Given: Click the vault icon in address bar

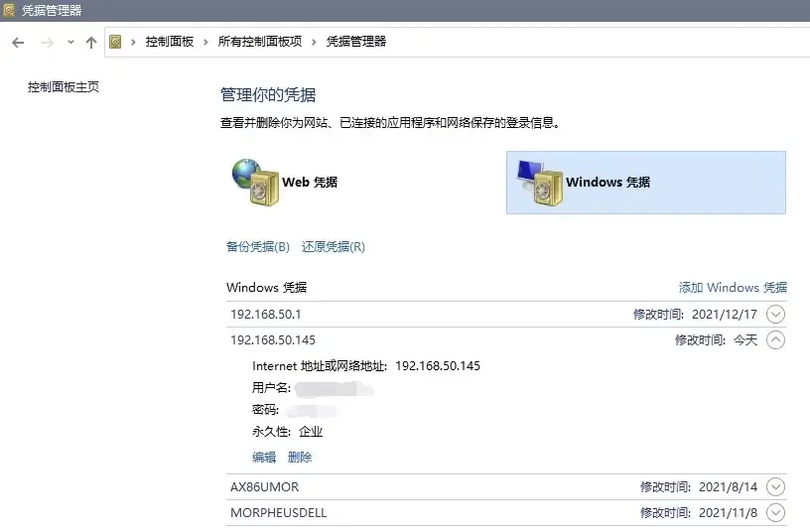Looking at the screenshot, I should [116, 42].
